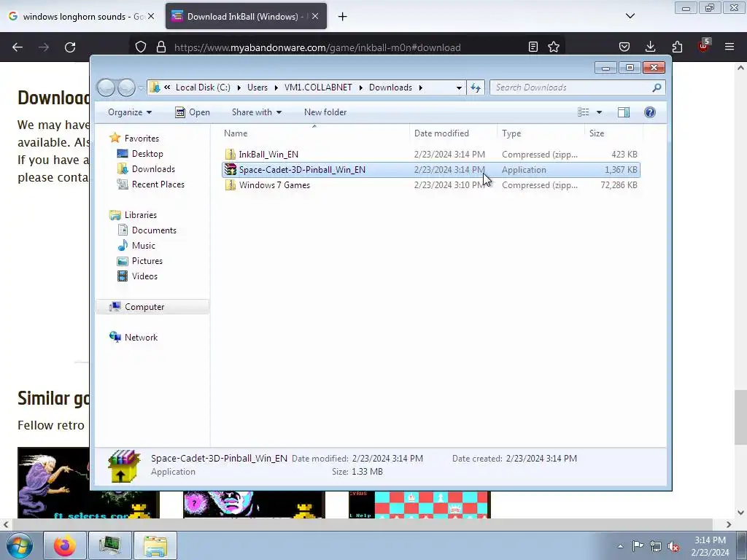Click the muted volume tray icon
This screenshot has width=747, height=560.
(673, 546)
